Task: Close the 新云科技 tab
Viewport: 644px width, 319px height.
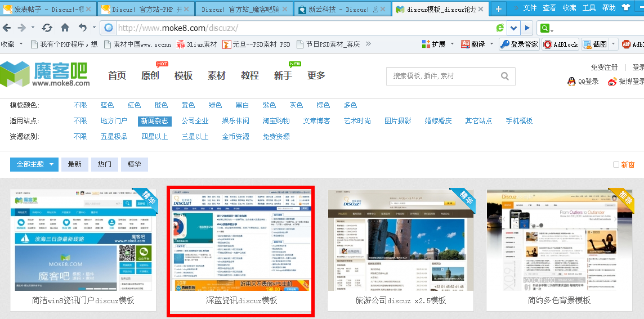Action: point(383,9)
